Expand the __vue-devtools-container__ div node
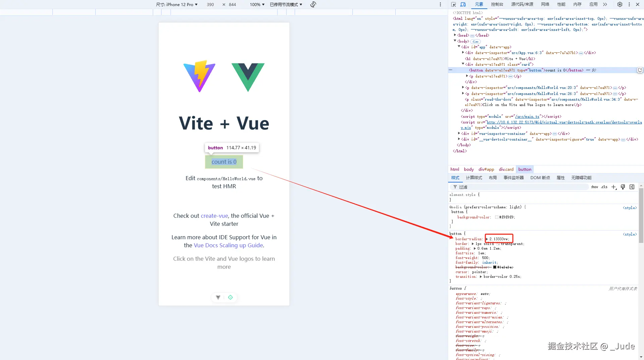The image size is (644, 360). 459,139
